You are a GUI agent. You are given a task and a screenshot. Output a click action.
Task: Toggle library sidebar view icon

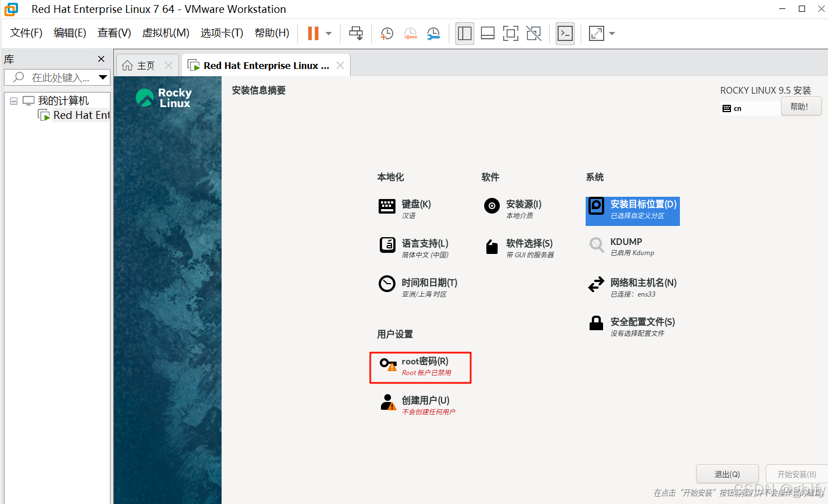coord(464,34)
